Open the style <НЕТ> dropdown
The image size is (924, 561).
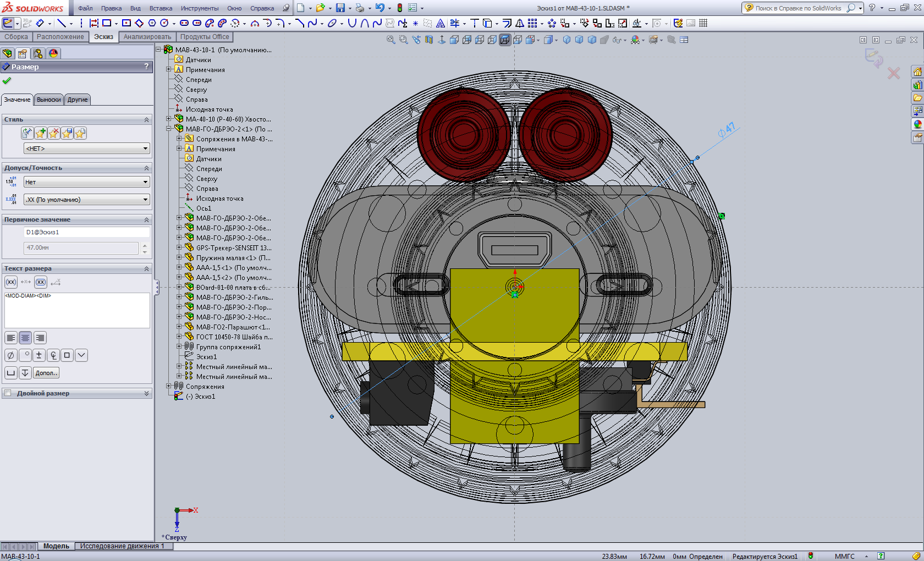coord(87,148)
